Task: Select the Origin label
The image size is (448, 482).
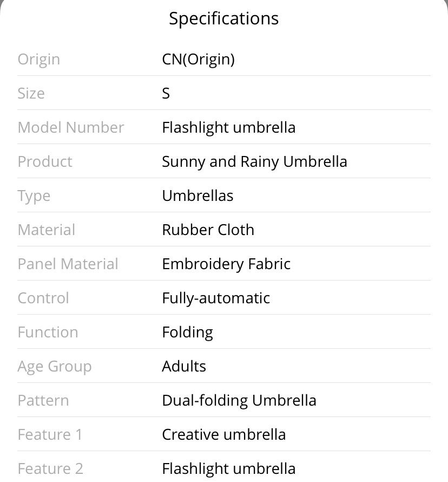Action: pyautogui.click(x=39, y=60)
